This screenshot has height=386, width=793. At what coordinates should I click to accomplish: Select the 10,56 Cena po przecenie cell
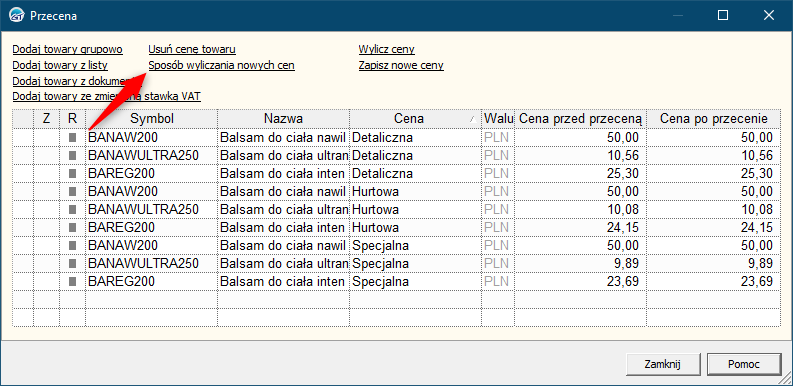click(x=714, y=155)
